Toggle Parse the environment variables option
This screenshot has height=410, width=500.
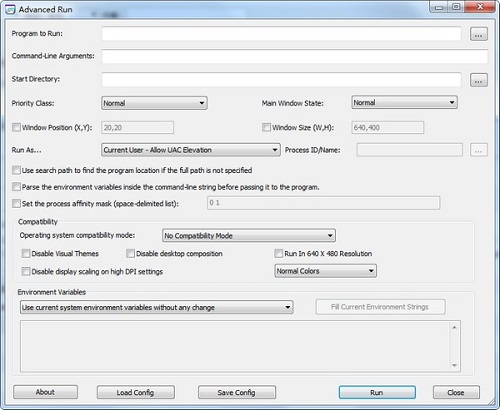click(x=16, y=187)
